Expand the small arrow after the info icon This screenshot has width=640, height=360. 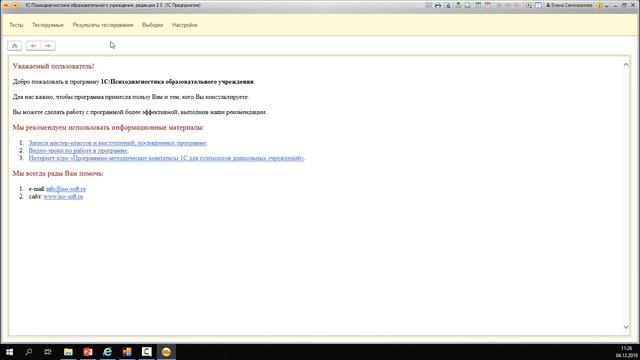click(x=607, y=6)
